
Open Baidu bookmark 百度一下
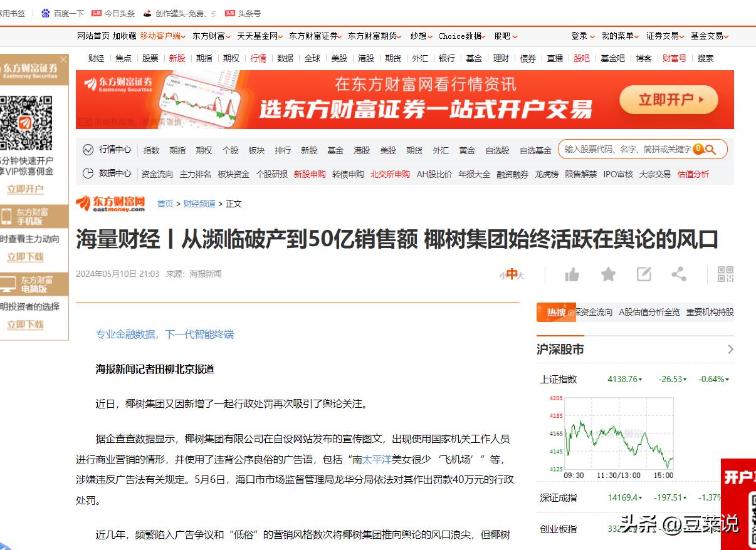62,13
